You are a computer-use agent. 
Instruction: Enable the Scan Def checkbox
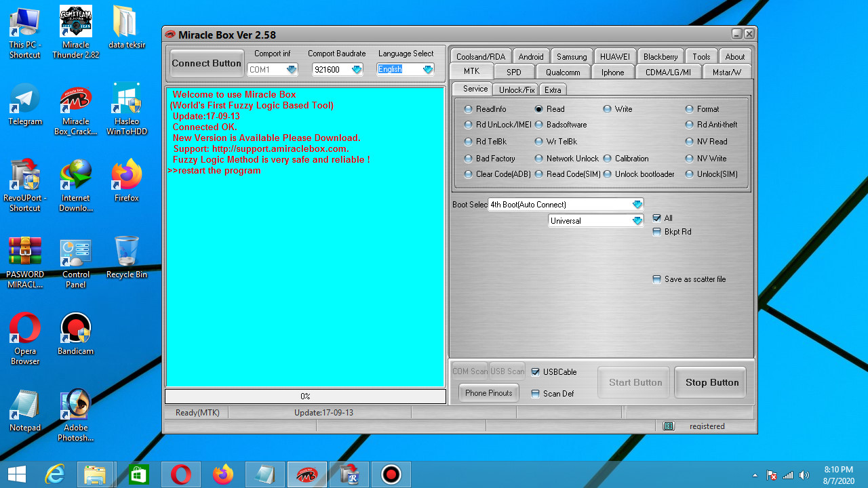tap(536, 394)
